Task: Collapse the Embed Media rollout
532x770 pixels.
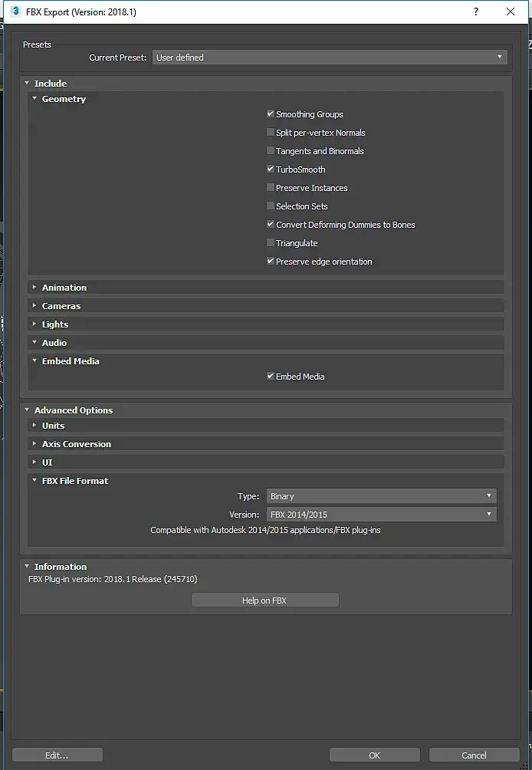Action: click(x=34, y=361)
